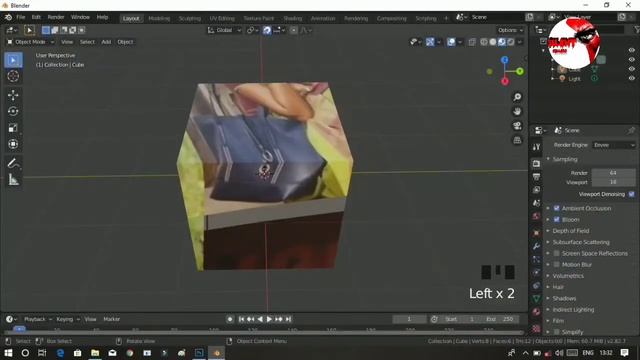Screen dimensions: 640x360
Task: Open the Particles properties tab
Action: [x=536, y=259]
